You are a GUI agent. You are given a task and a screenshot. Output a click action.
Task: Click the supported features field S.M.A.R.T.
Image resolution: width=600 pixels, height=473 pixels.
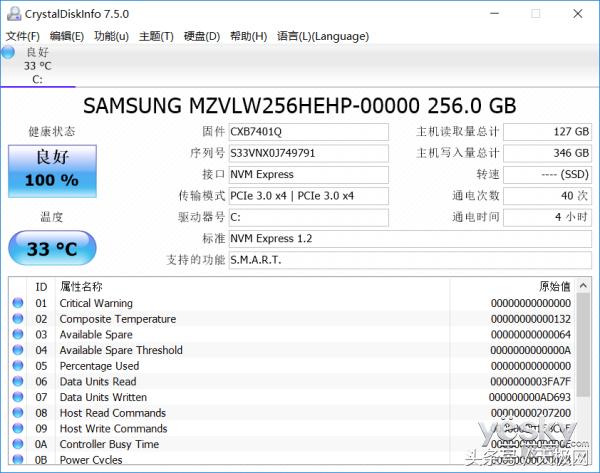(410, 261)
